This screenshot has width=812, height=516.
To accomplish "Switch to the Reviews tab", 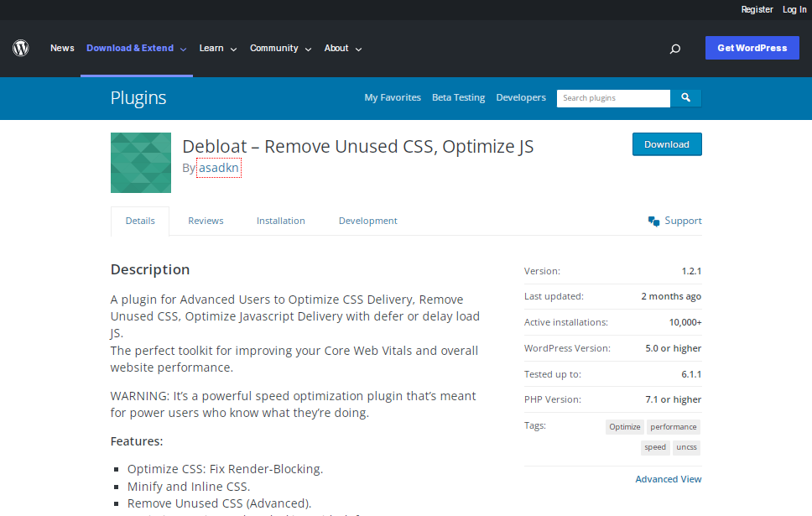I will point(206,221).
